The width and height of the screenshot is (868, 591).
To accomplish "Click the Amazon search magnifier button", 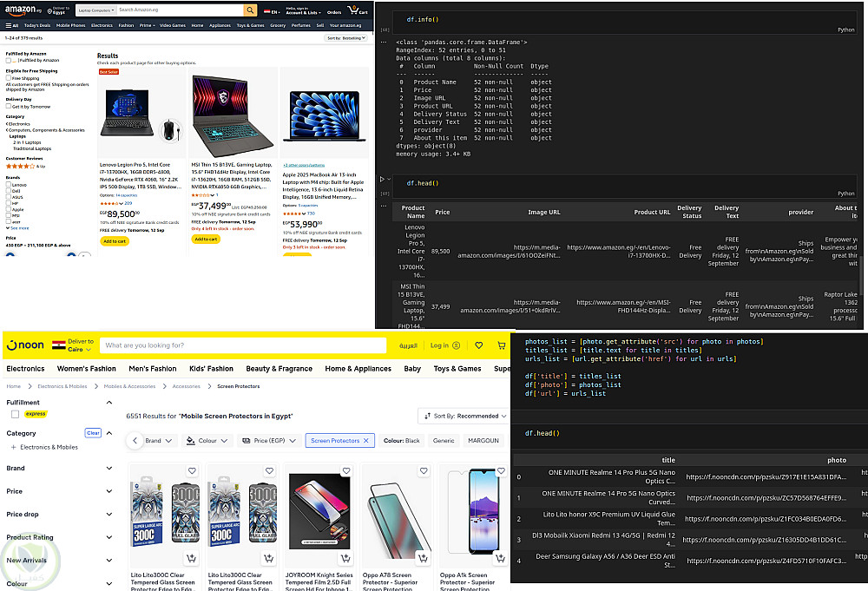I will coord(250,10).
